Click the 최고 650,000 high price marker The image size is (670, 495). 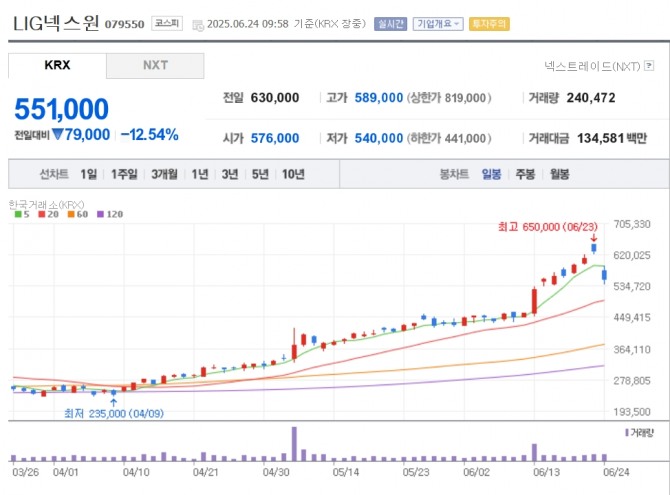pos(546,227)
